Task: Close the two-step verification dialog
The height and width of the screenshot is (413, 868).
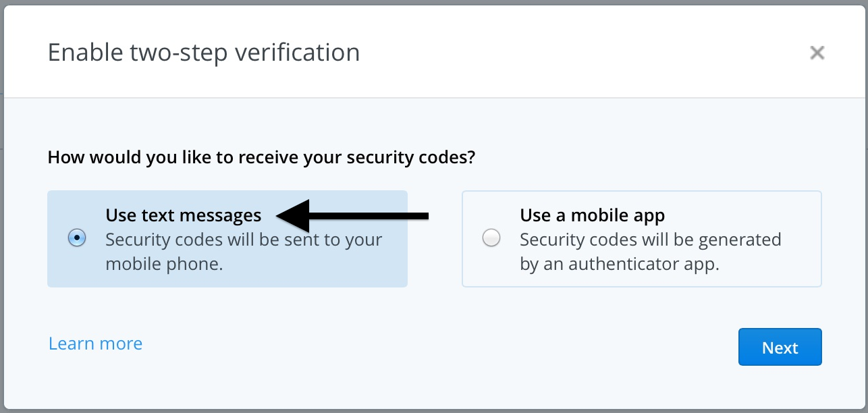Action: 817,53
